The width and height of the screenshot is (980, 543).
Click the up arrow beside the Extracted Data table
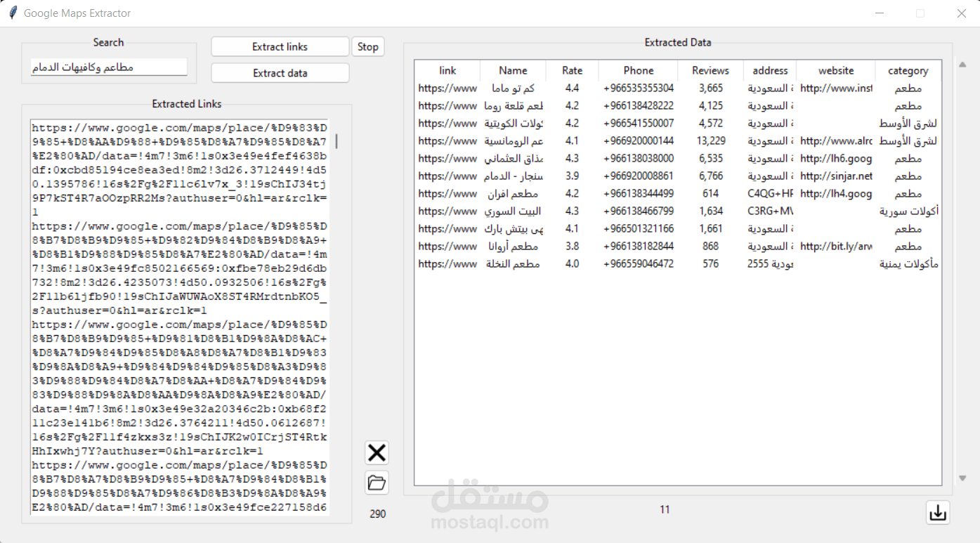pyautogui.click(x=962, y=65)
